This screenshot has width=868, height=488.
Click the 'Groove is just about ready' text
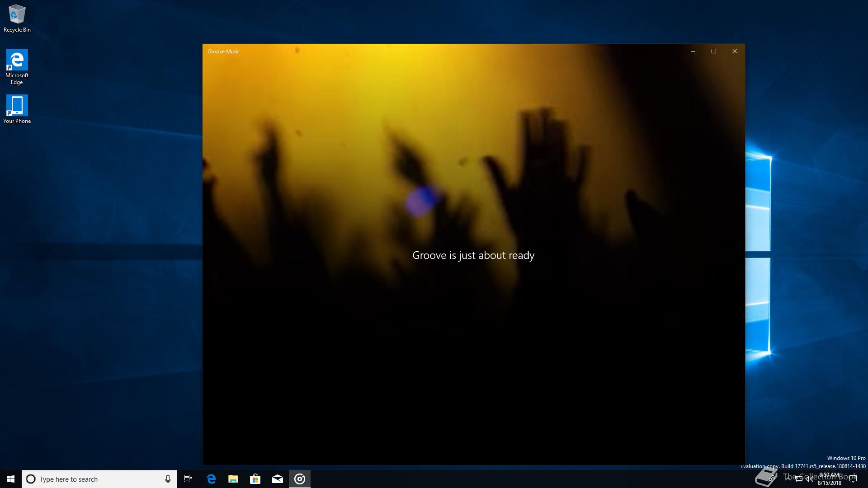[x=473, y=255]
